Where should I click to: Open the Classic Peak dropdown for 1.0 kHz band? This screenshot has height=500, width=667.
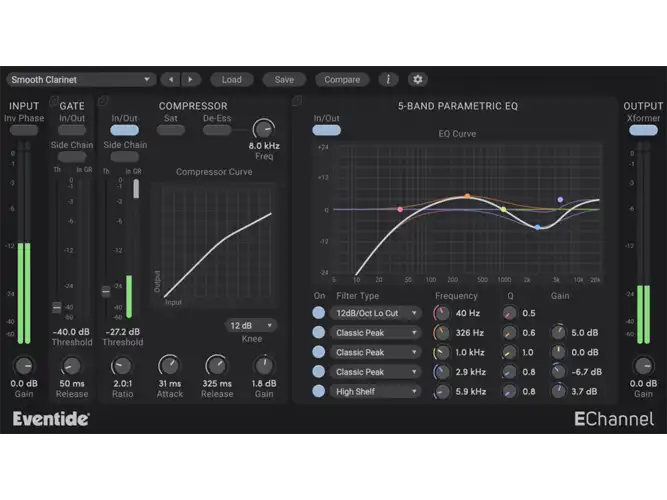tap(375, 352)
